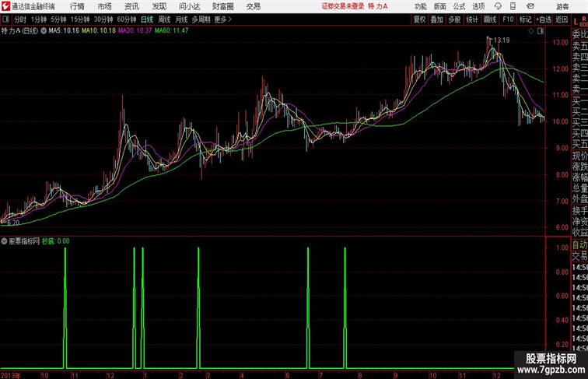Expand 更多 period options

pos(222,19)
